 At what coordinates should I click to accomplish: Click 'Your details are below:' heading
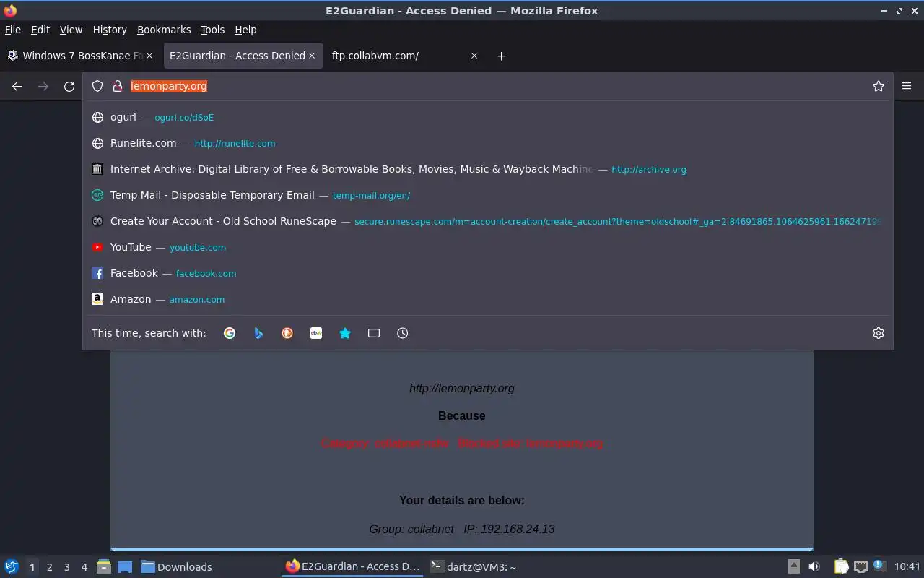coord(462,500)
